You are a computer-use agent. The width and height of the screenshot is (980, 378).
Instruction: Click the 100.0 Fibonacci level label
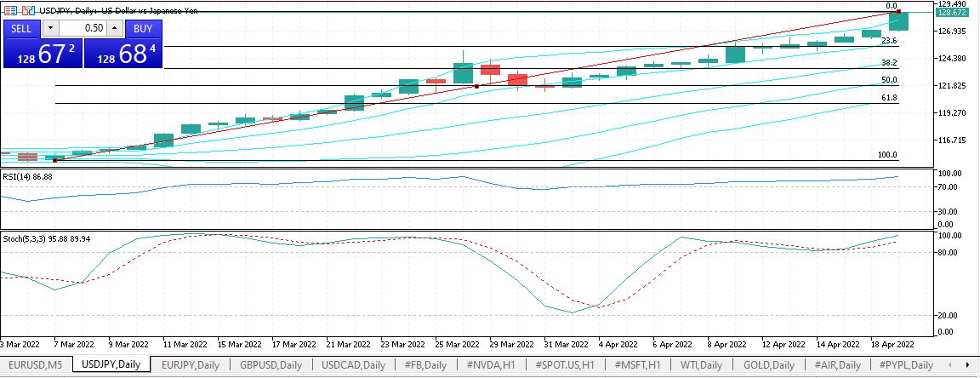pyautogui.click(x=887, y=155)
